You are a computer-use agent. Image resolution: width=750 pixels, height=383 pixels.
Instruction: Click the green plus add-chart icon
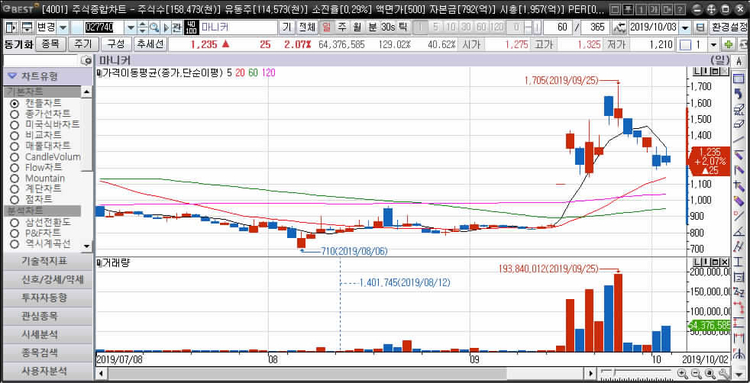click(x=729, y=45)
